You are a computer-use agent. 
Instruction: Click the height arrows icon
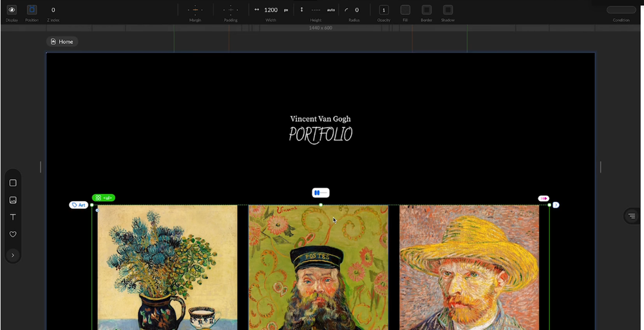point(301,10)
